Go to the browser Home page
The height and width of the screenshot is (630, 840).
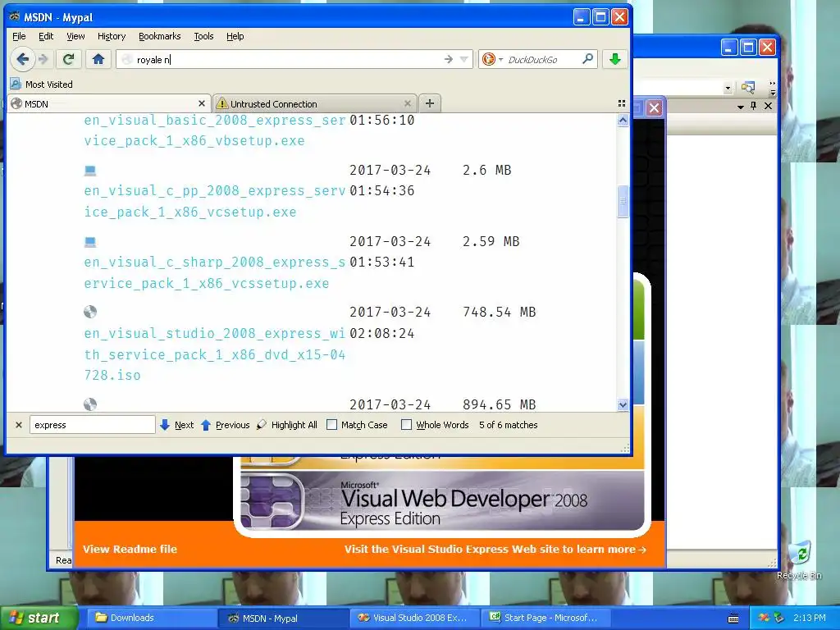click(x=98, y=59)
